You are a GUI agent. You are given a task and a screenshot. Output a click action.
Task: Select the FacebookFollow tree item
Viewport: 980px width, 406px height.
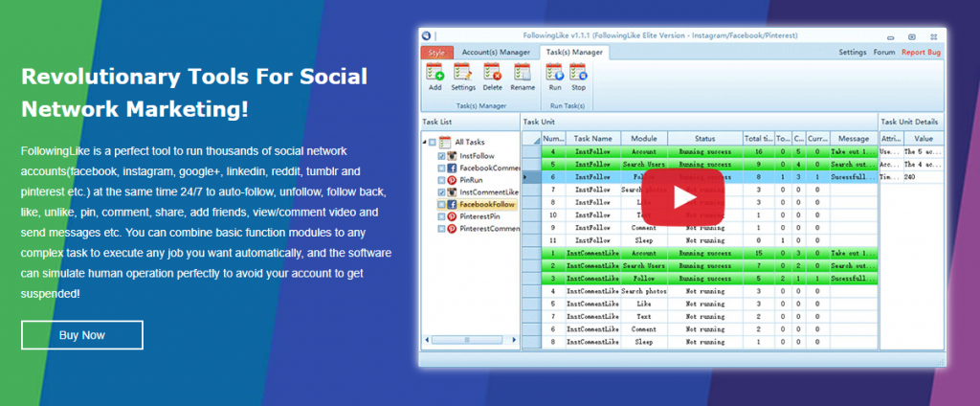click(487, 205)
